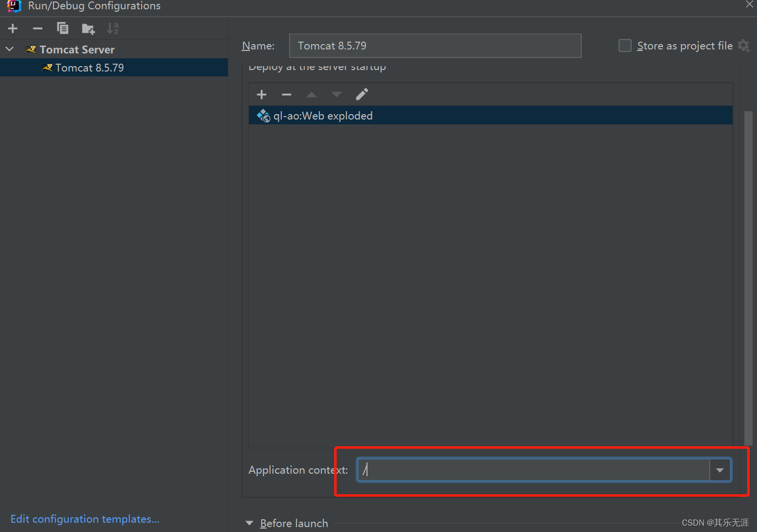Select Tomcat 8.5.79 configuration

pyautogui.click(x=114, y=68)
